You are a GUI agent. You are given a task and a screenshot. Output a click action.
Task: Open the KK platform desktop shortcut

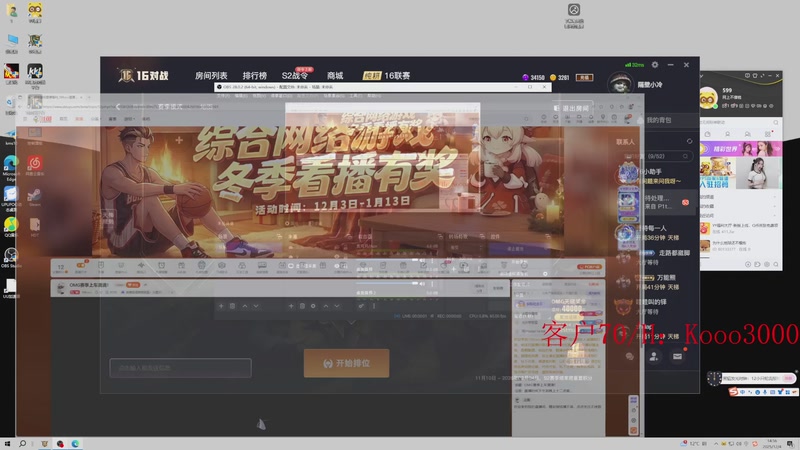coord(35,77)
